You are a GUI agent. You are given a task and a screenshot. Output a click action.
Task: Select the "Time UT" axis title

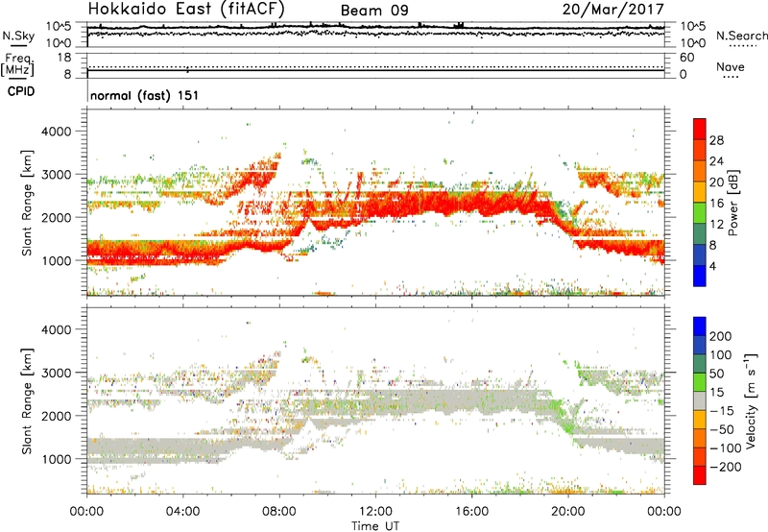click(375, 526)
